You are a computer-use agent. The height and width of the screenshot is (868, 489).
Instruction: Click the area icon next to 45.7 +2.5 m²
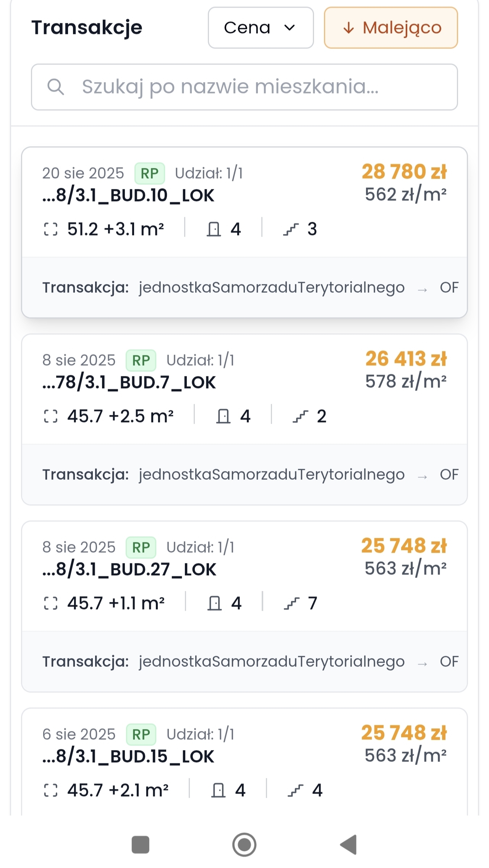pos(51,416)
